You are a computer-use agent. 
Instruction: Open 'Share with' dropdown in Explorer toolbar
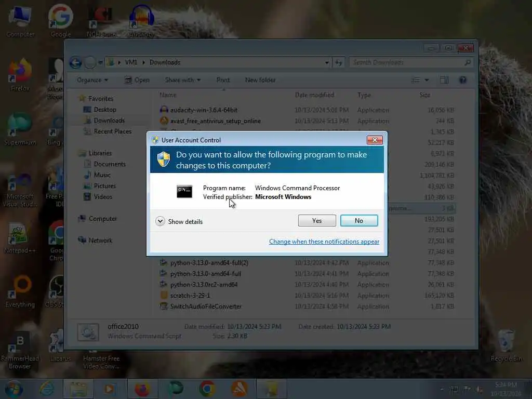pos(183,80)
